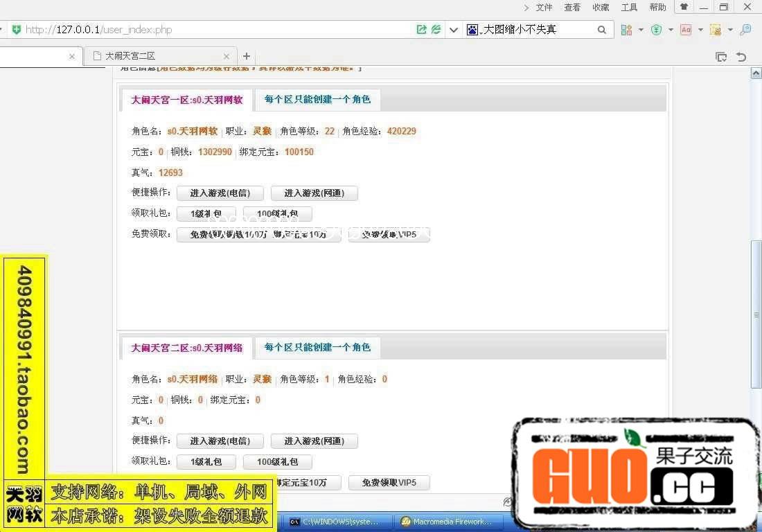Expand the address bar history dropdown chevron

tap(454, 30)
